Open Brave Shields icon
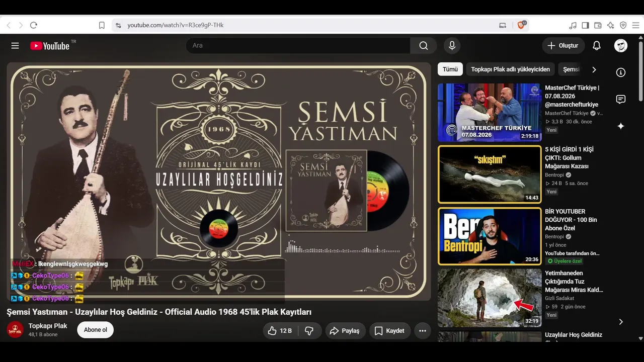 522,25
